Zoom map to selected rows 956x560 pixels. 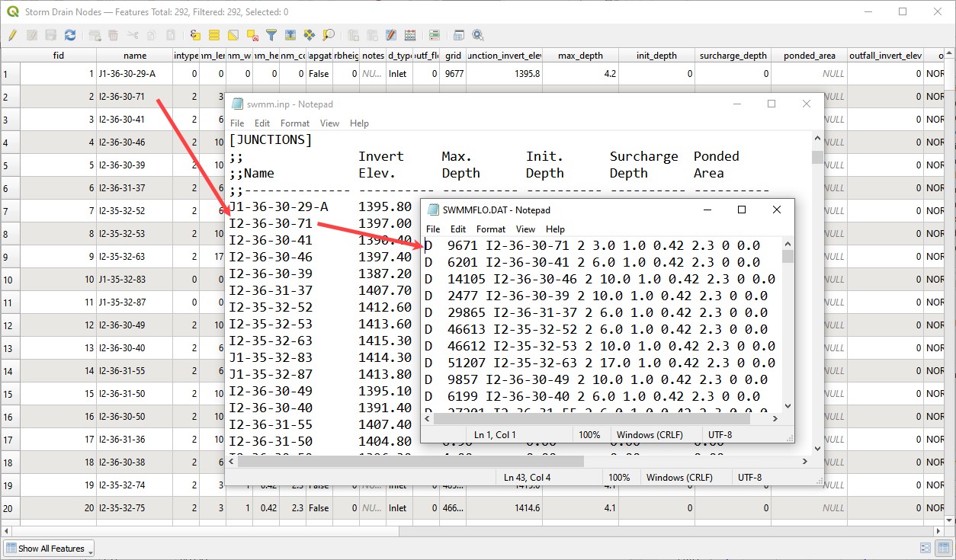(x=329, y=35)
